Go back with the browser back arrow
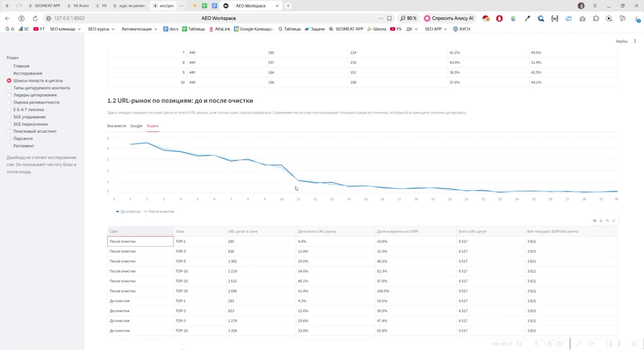Screen dimensions: 644x350 tap(7, 18)
